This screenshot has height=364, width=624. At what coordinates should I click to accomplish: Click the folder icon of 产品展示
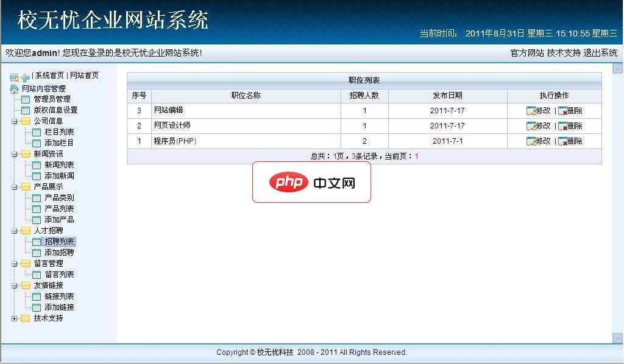tap(26, 187)
